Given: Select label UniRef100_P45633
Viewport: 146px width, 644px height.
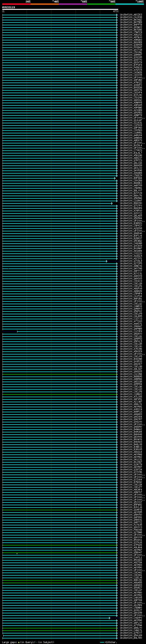Looking at the screenshot, I should click(131, 67).
